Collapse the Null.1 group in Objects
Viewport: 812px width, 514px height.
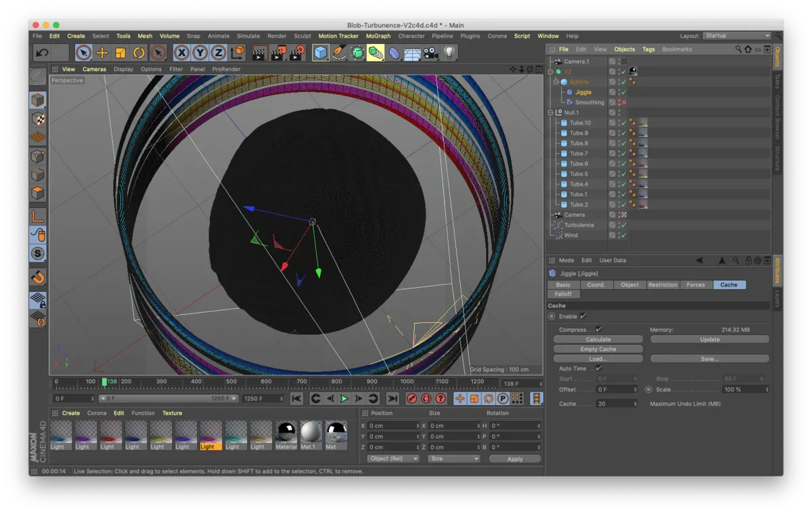pyautogui.click(x=549, y=112)
